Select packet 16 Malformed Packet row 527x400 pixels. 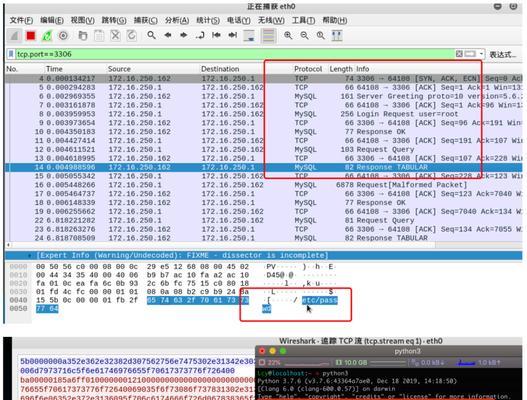[x=264, y=185]
